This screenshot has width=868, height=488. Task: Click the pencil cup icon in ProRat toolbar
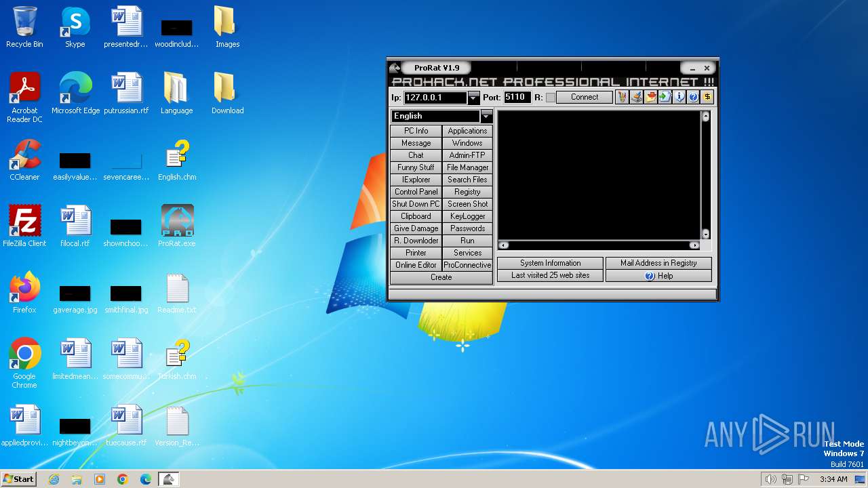tap(622, 97)
